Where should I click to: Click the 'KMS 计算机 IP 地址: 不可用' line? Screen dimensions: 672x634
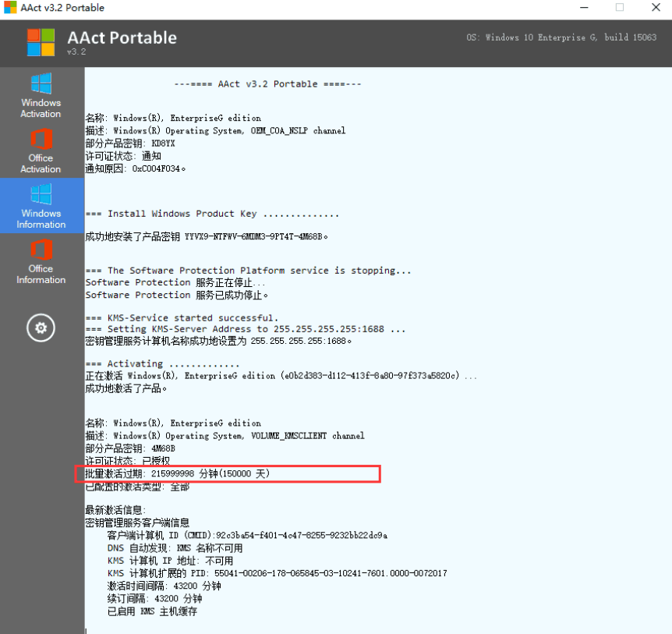(x=170, y=561)
